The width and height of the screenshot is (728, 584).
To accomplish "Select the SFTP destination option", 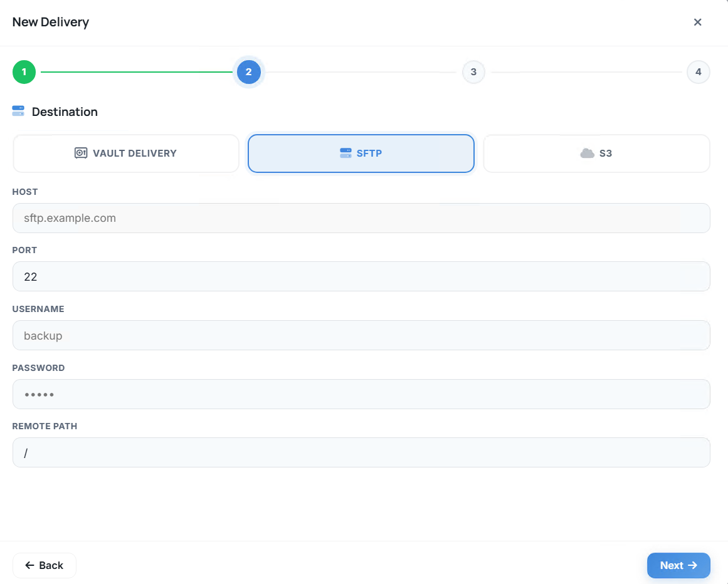I will [361, 154].
